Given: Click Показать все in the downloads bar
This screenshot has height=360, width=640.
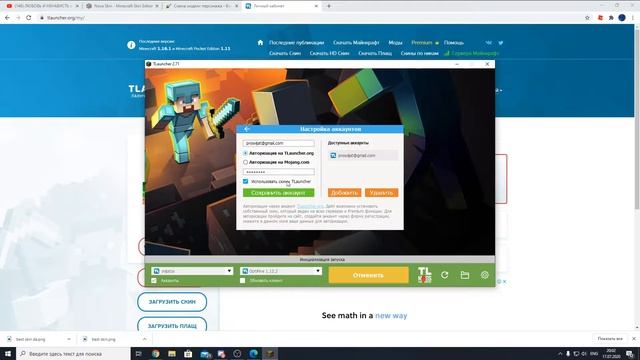Looking at the screenshot, I should click(610, 339).
